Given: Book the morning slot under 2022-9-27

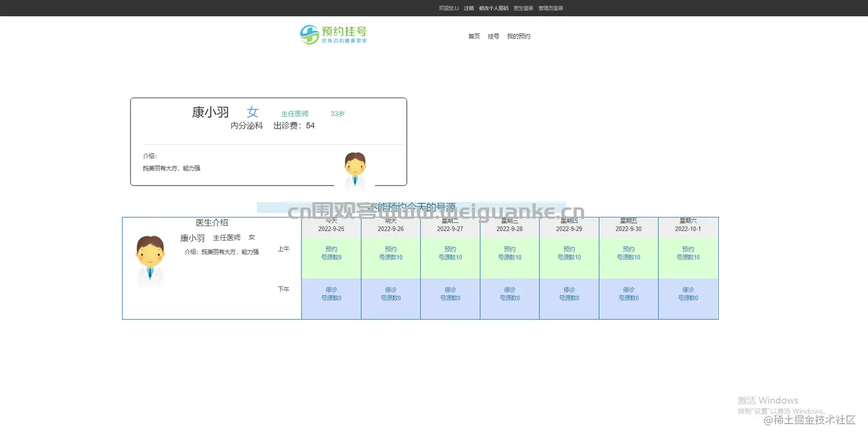Looking at the screenshot, I should click(450, 258).
